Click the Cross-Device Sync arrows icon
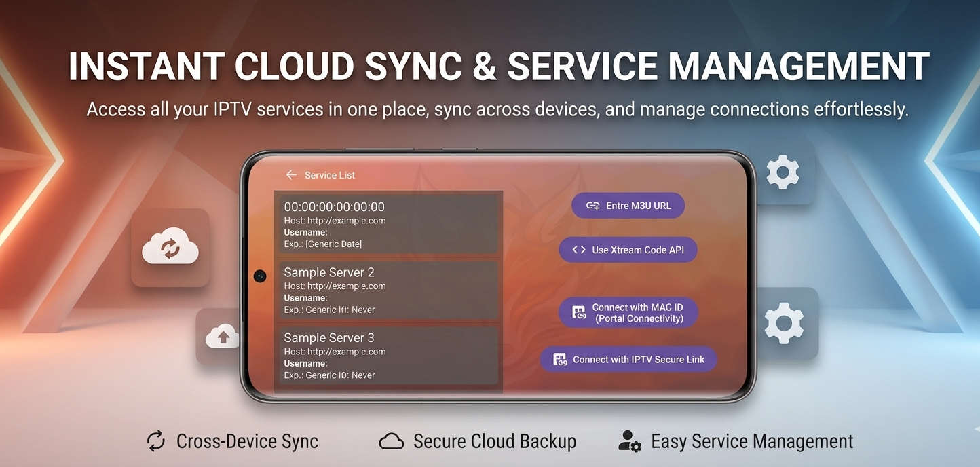980x467 pixels. point(156,441)
